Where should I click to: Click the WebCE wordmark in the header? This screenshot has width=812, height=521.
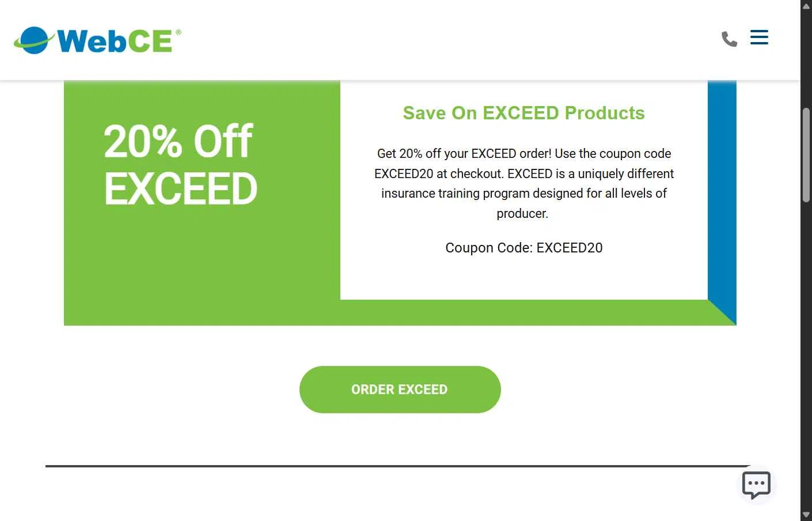[115, 41]
